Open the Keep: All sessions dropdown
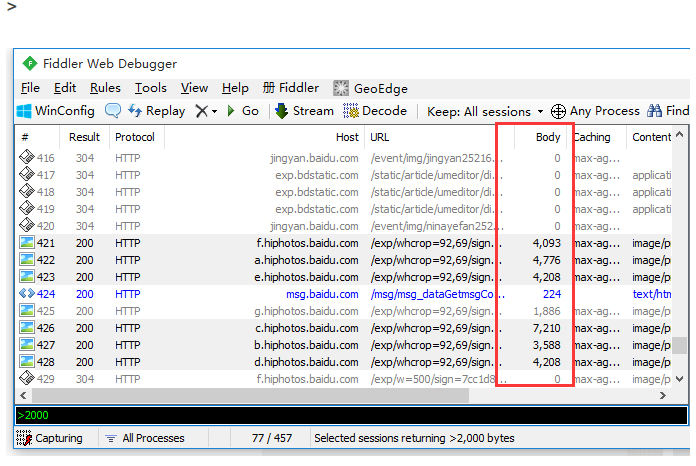Image resolution: width=696 pixels, height=466 pixels. click(485, 111)
